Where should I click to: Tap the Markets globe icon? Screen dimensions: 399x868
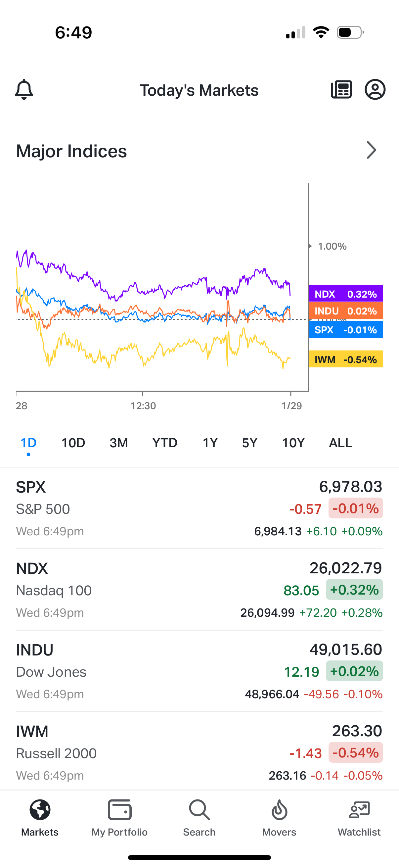coord(40,809)
